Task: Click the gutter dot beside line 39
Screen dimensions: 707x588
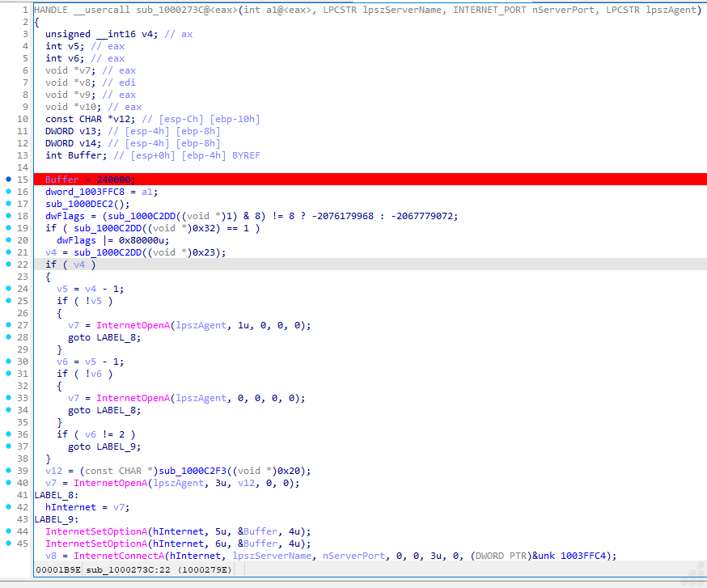Action: [x=8, y=471]
